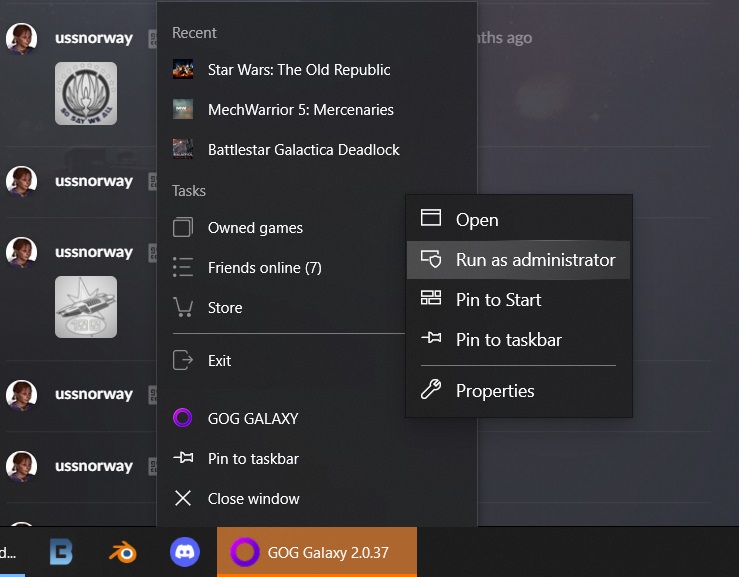Click the blue B app taskbar icon

[x=61, y=552]
